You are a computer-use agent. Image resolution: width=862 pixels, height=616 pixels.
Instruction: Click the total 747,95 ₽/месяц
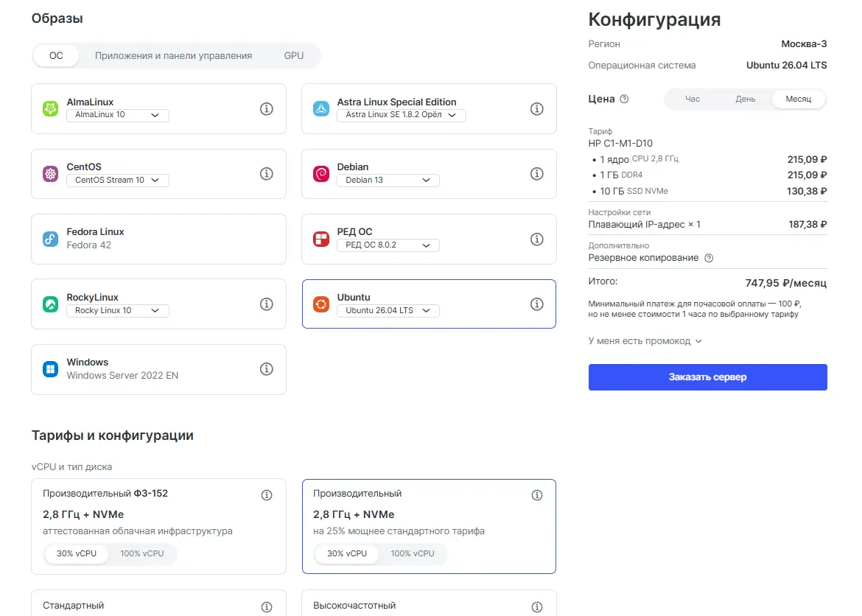click(785, 283)
